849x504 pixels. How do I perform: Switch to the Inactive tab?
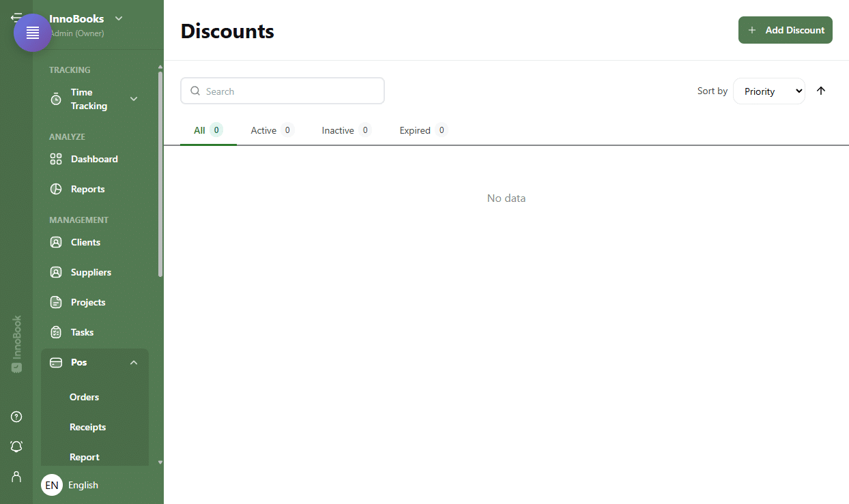[346, 130]
